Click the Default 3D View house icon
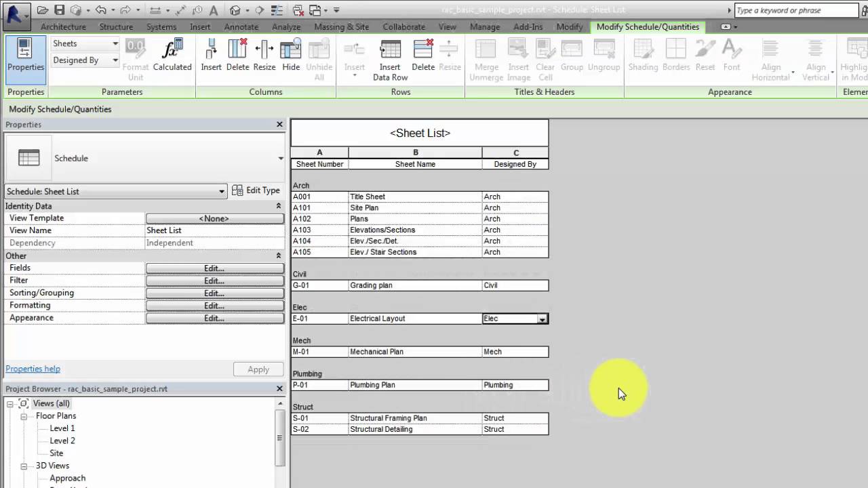The height and width of the screenshot is (488, 868). tap(235, 10)
